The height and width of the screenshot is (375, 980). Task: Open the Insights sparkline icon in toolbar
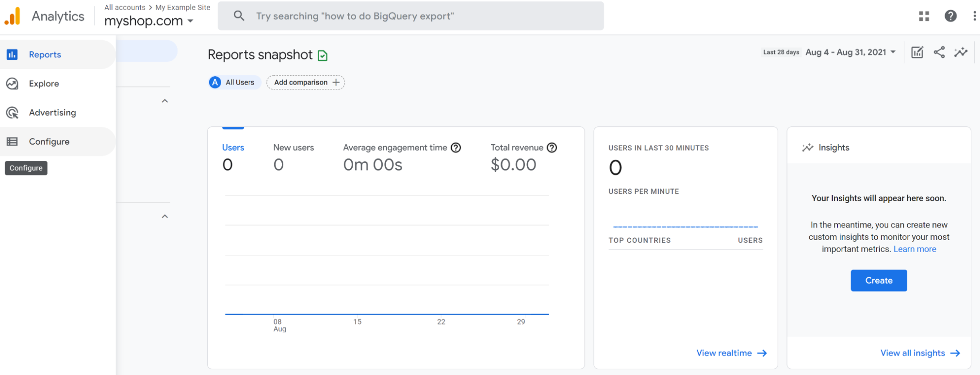click(x=961, y=52)
